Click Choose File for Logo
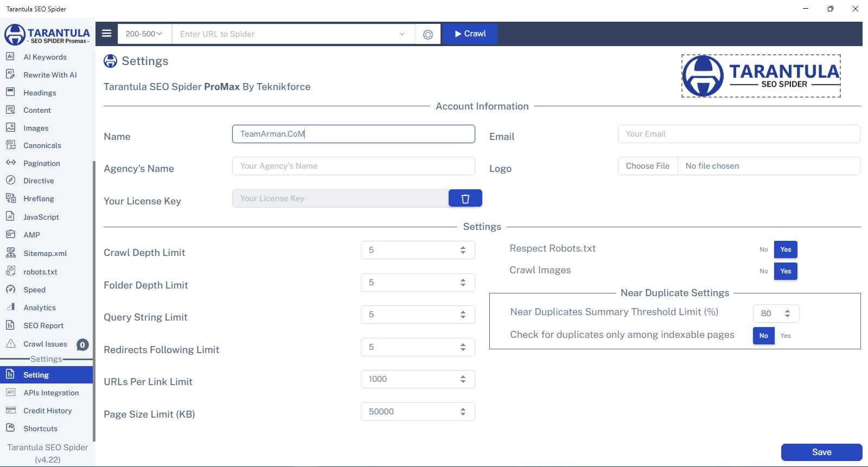The height and width of the screenshot is (467, 868). pyautogui.click(x=648, y=166)
